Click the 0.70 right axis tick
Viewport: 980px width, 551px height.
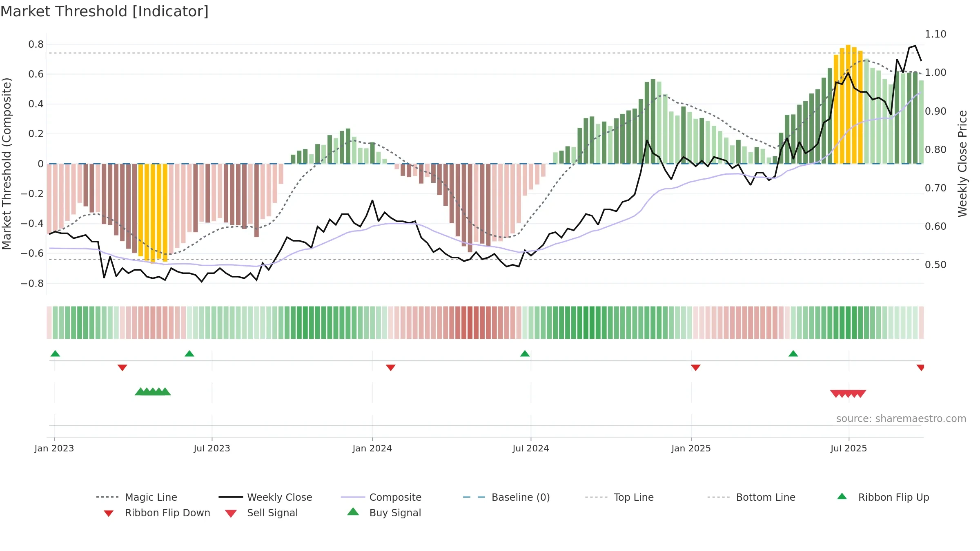935,188
